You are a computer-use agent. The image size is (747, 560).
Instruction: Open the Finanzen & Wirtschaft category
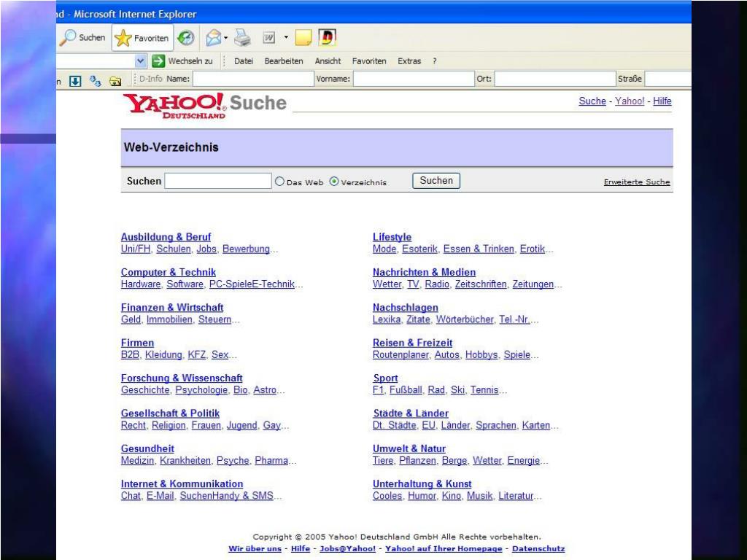point(172,307)
